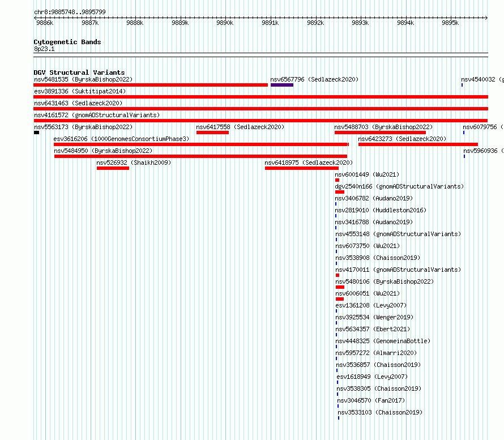Viewport: 504px width, 440px height.
Task: Click the nsv4170011 (gnomADStructuralVariants) label
Action: point(398,270)
